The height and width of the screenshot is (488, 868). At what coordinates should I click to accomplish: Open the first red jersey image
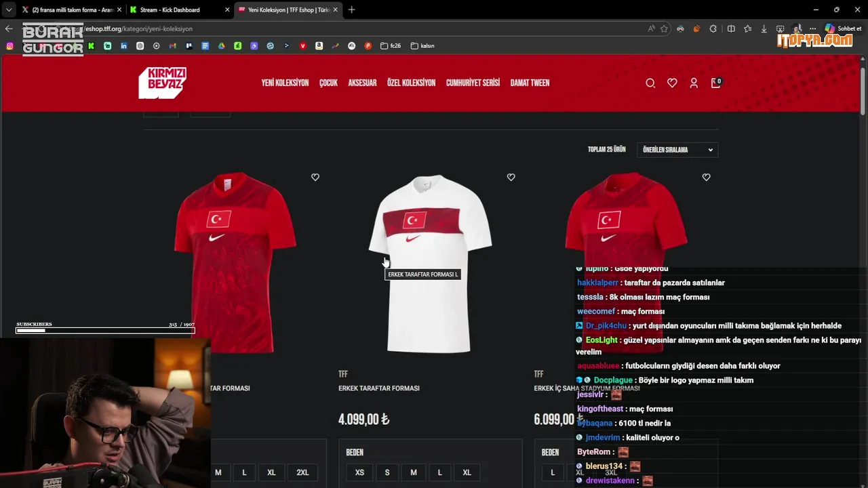pyautogui.click(x=235, y=264)
